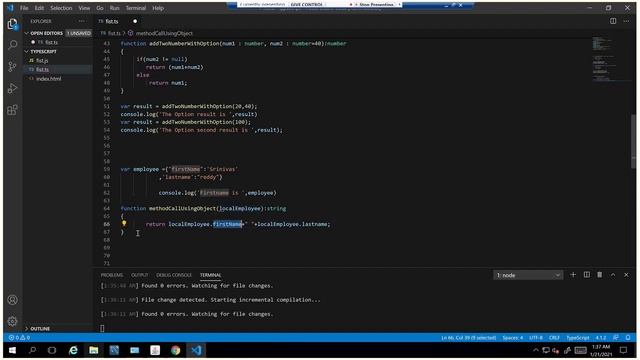The height and width of the screenshot is (360, 640).
Task: Add a new terminal with plus icon
Action: [573, 275]
